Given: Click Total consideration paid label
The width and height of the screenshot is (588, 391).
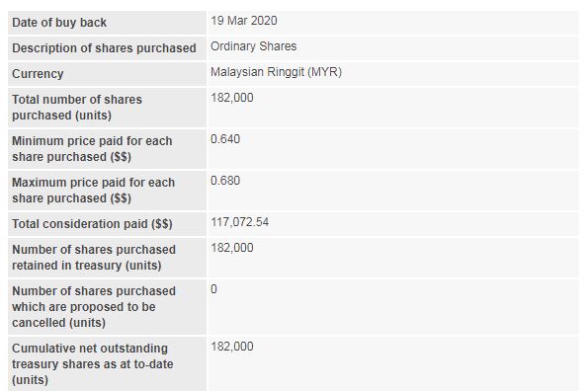Looking at the screenshot, I should click(92, 224).
